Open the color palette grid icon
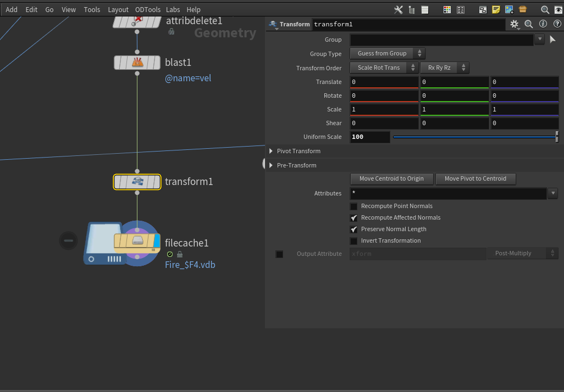Image resolution: width=564 pixels, height=392 pixels. 447,10
